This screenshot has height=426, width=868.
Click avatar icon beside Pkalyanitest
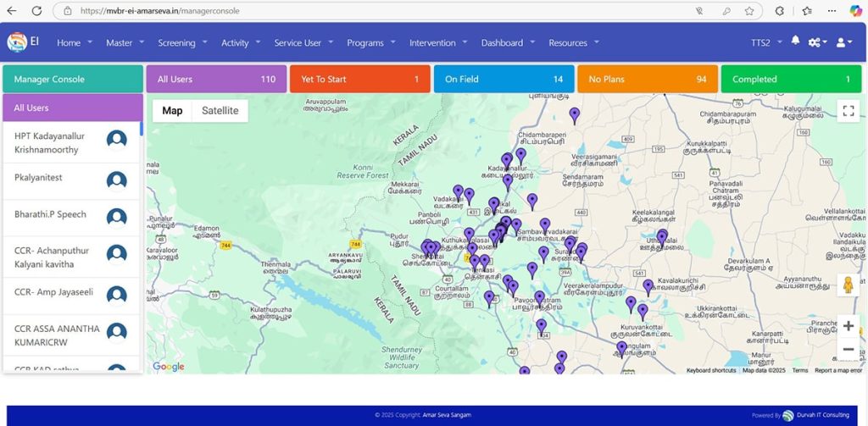117,180
